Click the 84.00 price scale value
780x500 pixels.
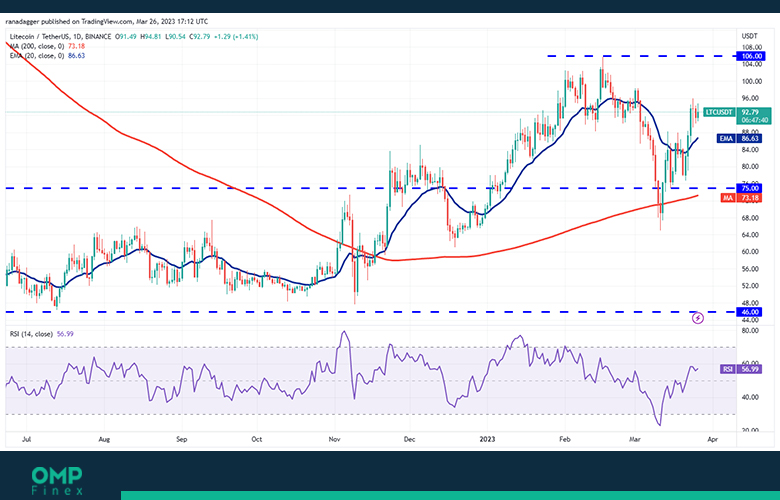pyautogui.click(x=752, y=150)
